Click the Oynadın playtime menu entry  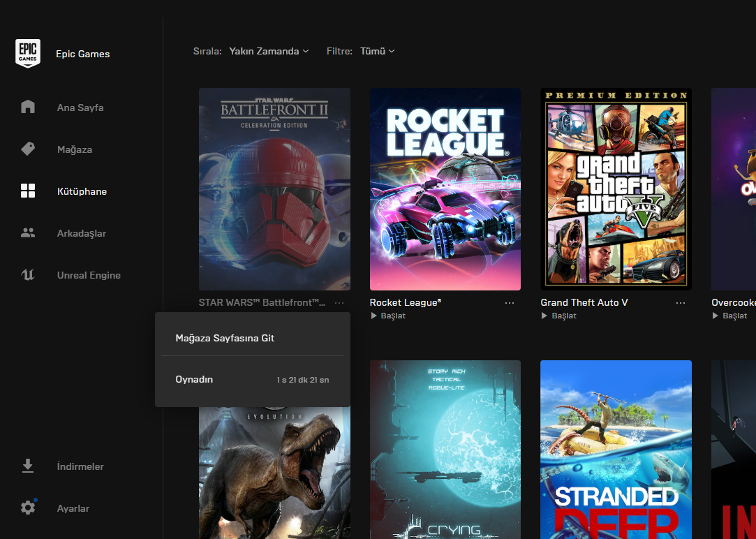coord(253,380)
